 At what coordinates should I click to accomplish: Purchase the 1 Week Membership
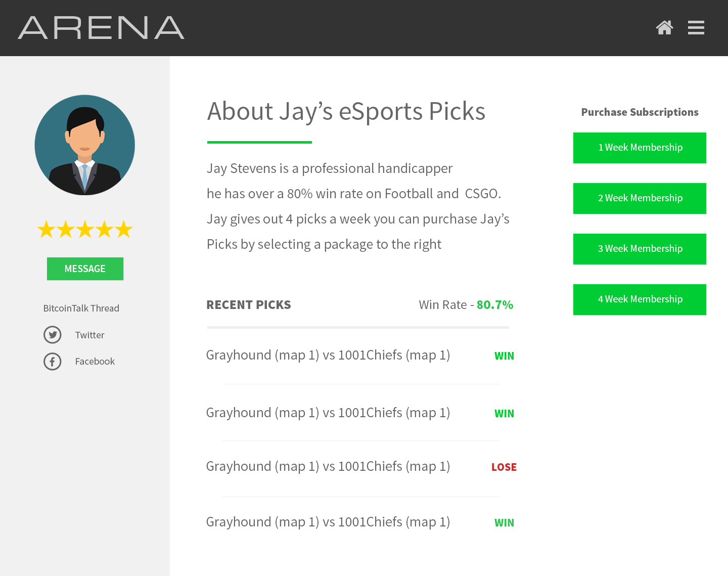640,148
